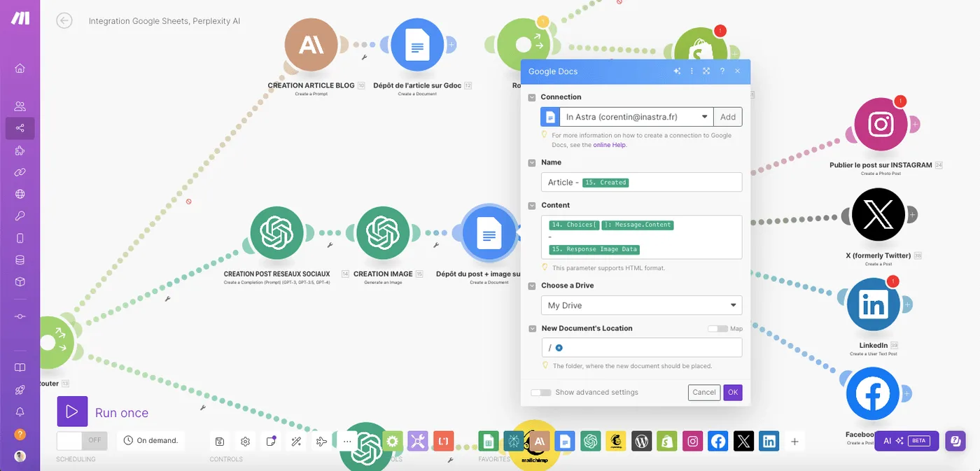Open the Publier le post sur INSTAGRAM module
Image resolution: width=980 pixels, height=471 pixels.
[881, 125]
